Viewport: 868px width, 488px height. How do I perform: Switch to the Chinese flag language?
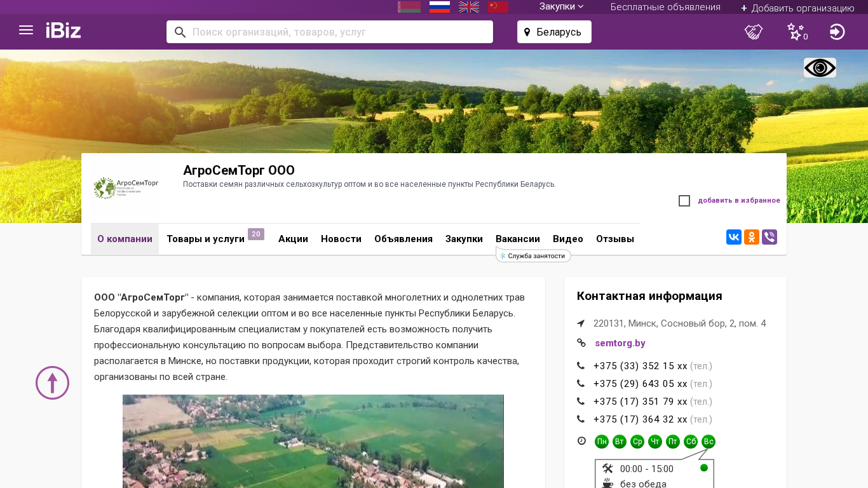[x=498, y=7]
